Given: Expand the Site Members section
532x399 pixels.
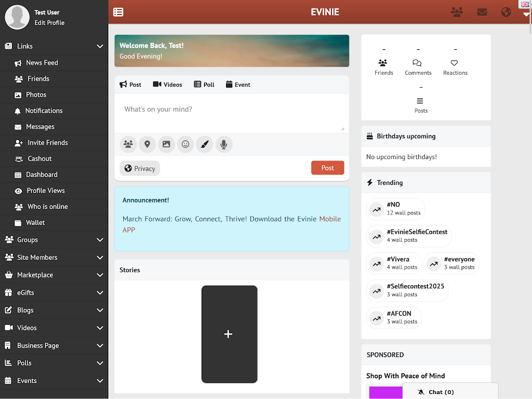Looking at the screenshot, I should coord(54,257).
